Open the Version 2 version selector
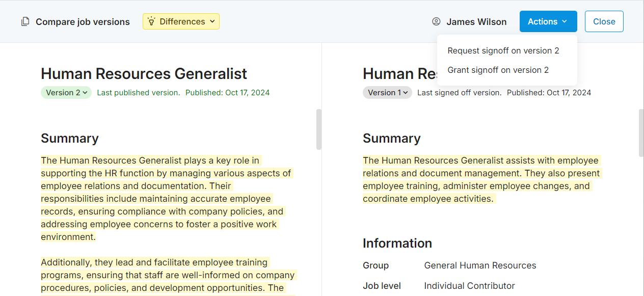Image resolution: width=644 pixels, height=296 pixels. pyautogui.click(x=66, y=92)
